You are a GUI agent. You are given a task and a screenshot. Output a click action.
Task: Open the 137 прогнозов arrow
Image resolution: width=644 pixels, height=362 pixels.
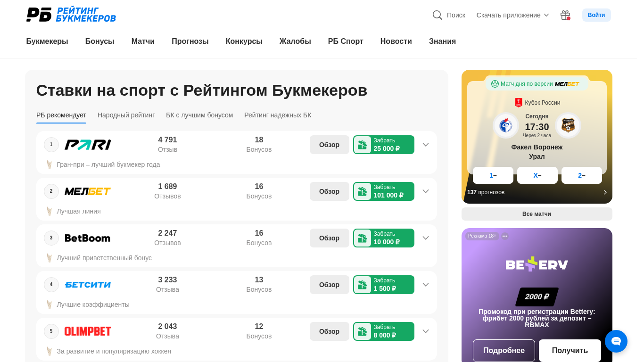(x=605, y=192)
